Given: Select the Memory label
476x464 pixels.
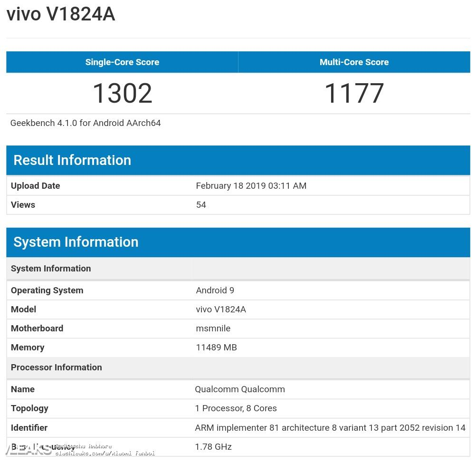Looking at the screenshot, I should pos(28,348).
